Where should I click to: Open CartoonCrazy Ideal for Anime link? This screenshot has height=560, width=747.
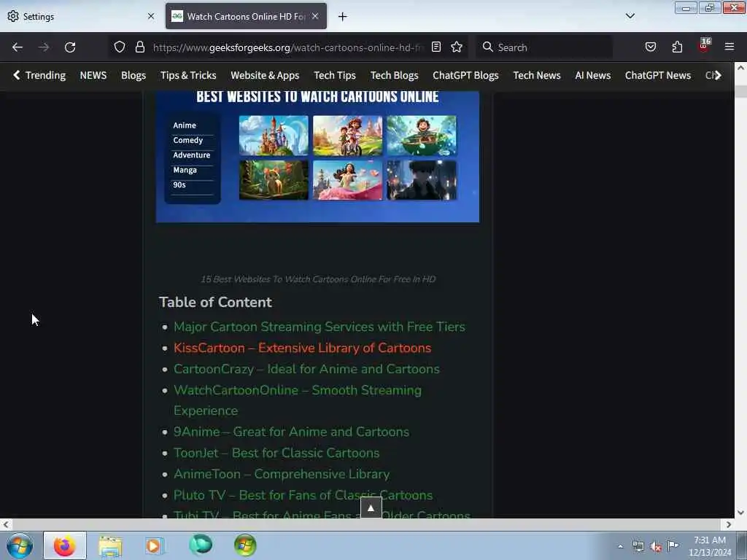tap(306, 369)
